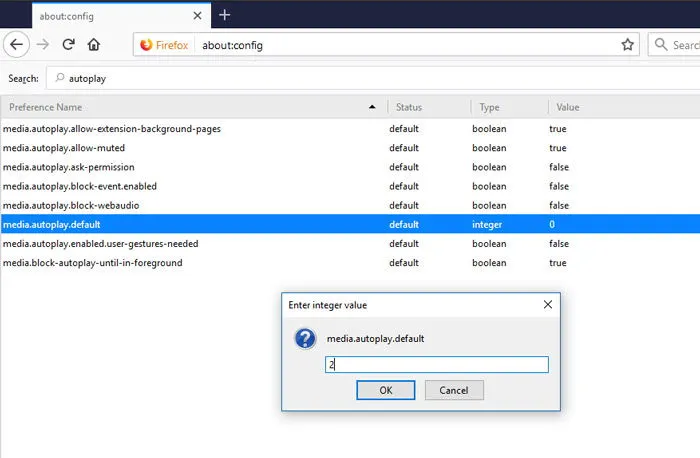This screenshot has width=700, height=458.
Task: Click the boolean type of media.autoplay.block-event.enabled
Action: pos(489,186)
